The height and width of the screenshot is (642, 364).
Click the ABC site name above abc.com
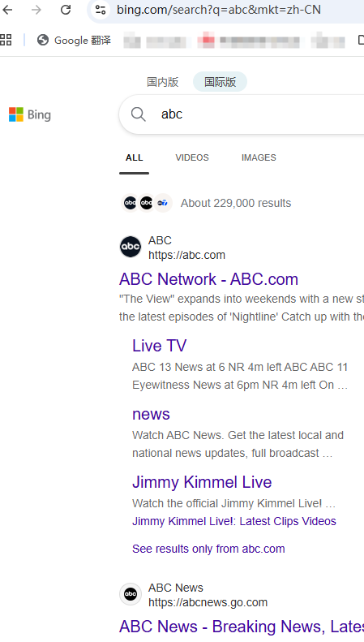pos(160,240)
